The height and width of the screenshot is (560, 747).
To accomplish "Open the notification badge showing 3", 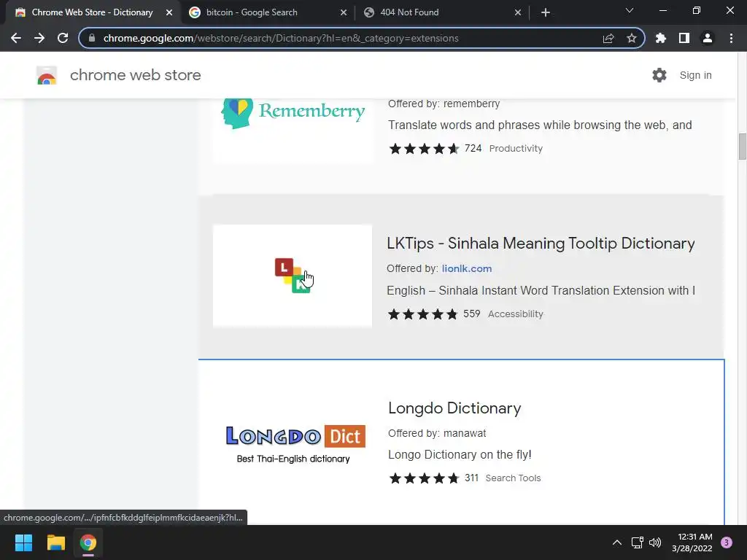I will (x=727, y=542).
